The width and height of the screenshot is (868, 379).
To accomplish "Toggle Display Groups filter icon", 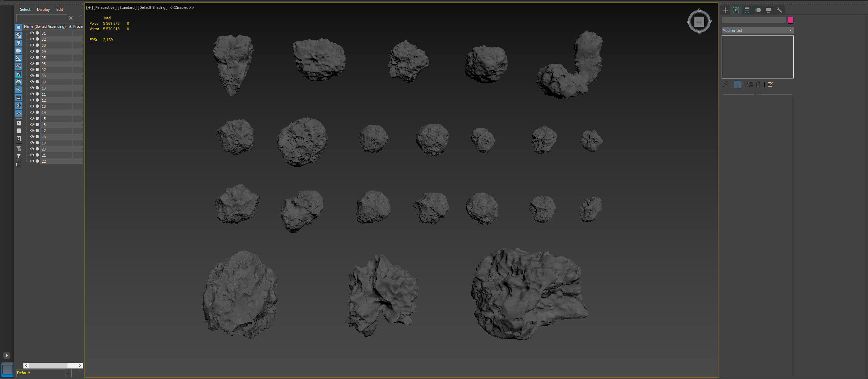I will point(19,74).
